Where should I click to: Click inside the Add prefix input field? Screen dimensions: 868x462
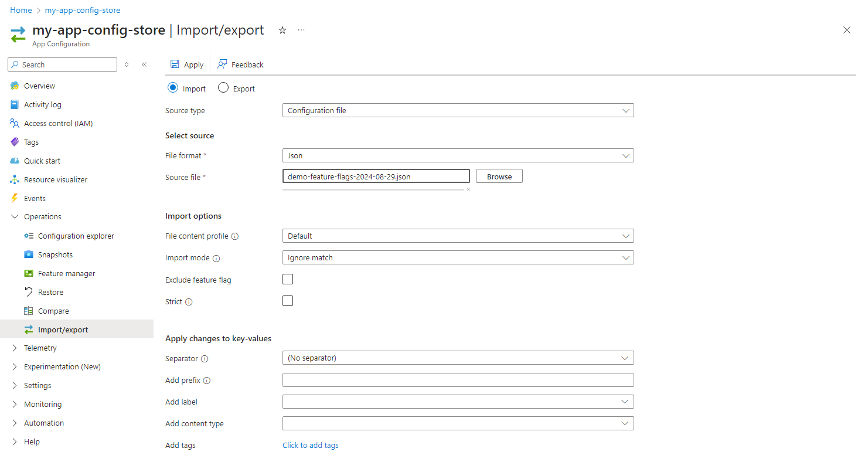[458, 379]
